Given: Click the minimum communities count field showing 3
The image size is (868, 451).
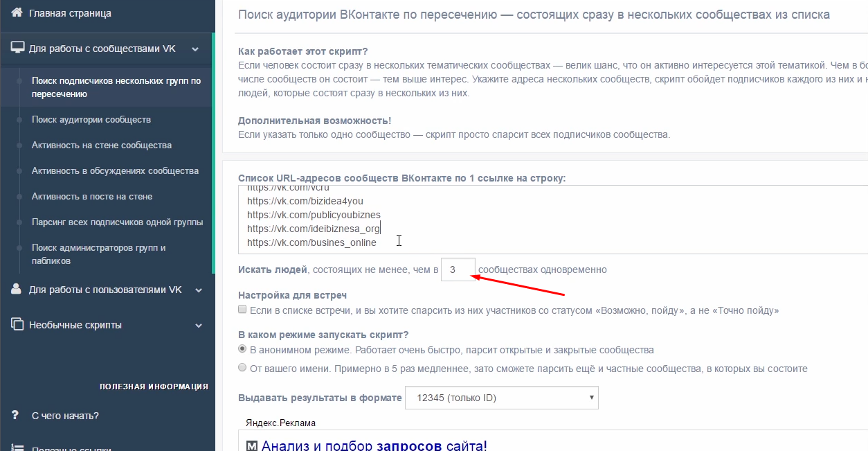Looking at the screenshot, I should tap(458, 269).
